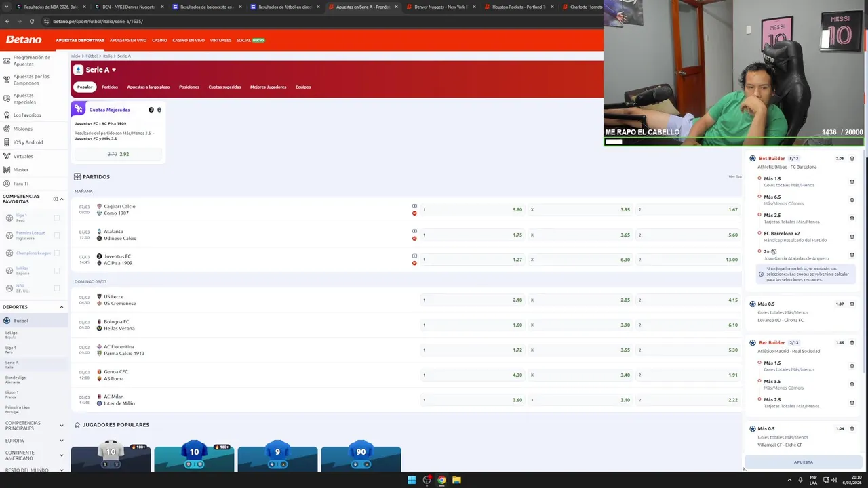Open Apuestas en Vivo in the top menu
Image resolution: width=868 pixels, height=488 pixels.
(x=128, y=40)
